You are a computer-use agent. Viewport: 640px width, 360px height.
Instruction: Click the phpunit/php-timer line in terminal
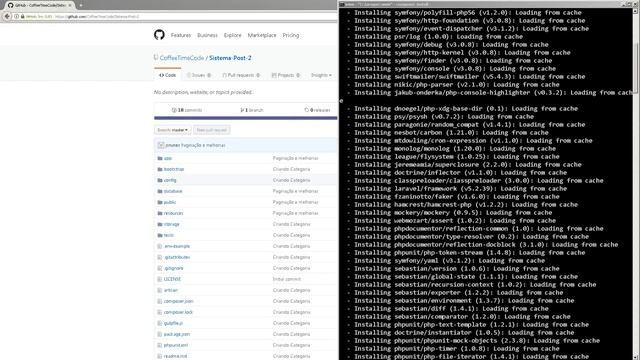tap(457, 349)
